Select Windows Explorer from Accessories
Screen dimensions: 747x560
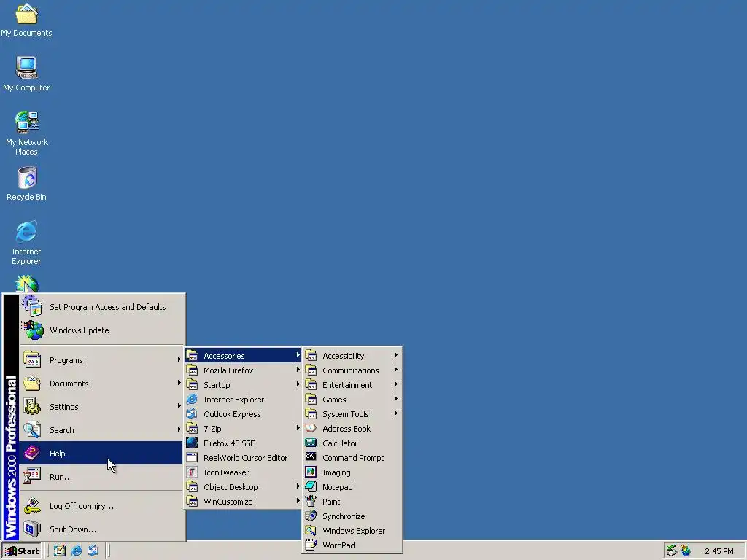click(x=352, y=531)
